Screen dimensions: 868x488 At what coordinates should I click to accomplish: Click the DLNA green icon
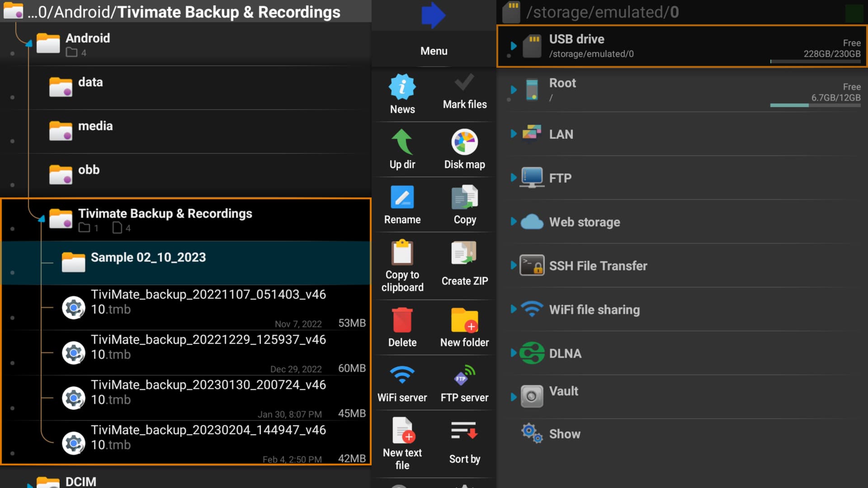click(x=532, y=353)
